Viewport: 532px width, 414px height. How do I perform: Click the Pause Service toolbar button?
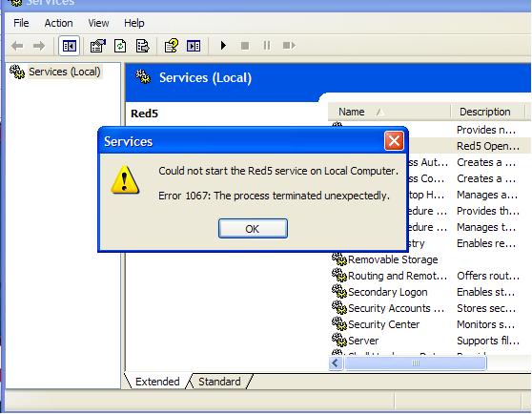coord(267,46)
